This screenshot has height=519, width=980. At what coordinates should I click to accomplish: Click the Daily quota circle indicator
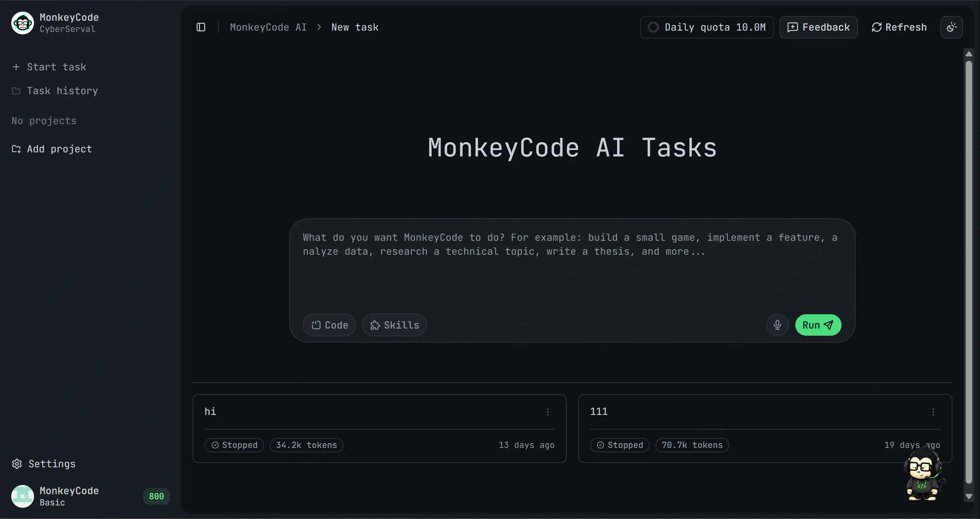pos(653,27)
